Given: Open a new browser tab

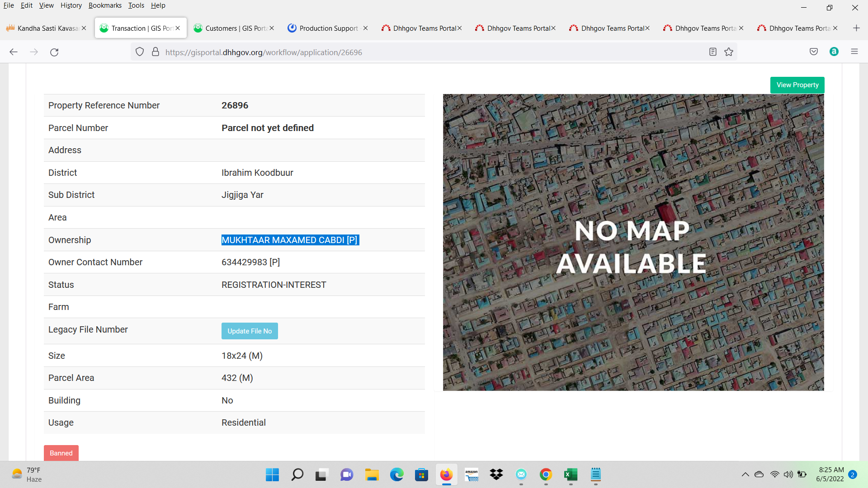Looking at the screenshot, I should coord(856,28).
